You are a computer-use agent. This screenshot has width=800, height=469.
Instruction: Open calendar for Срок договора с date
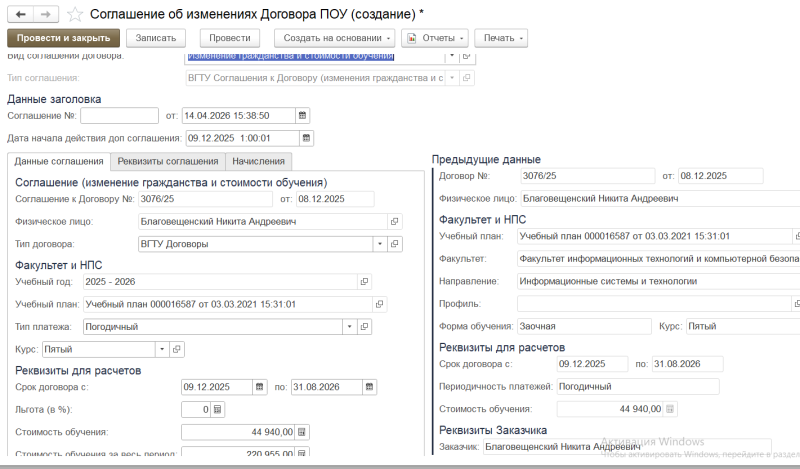[259, 387]
